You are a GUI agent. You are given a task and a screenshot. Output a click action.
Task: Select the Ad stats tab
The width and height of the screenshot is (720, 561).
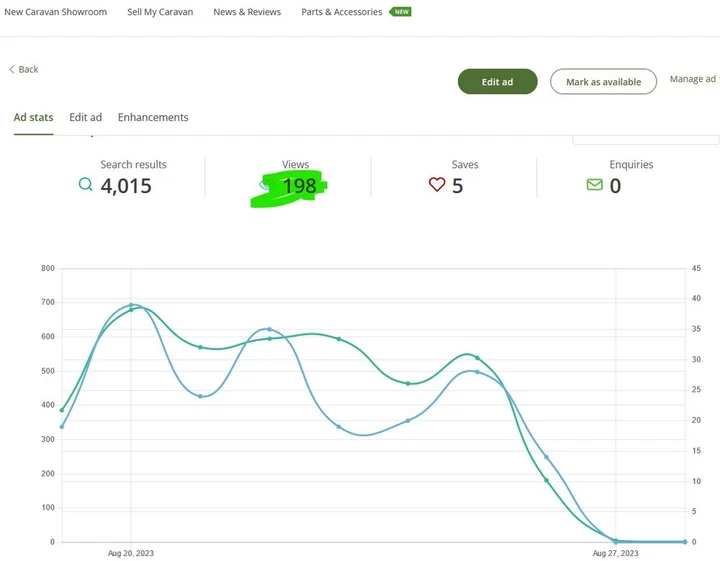pyautogui.click(x=33, y=117)
